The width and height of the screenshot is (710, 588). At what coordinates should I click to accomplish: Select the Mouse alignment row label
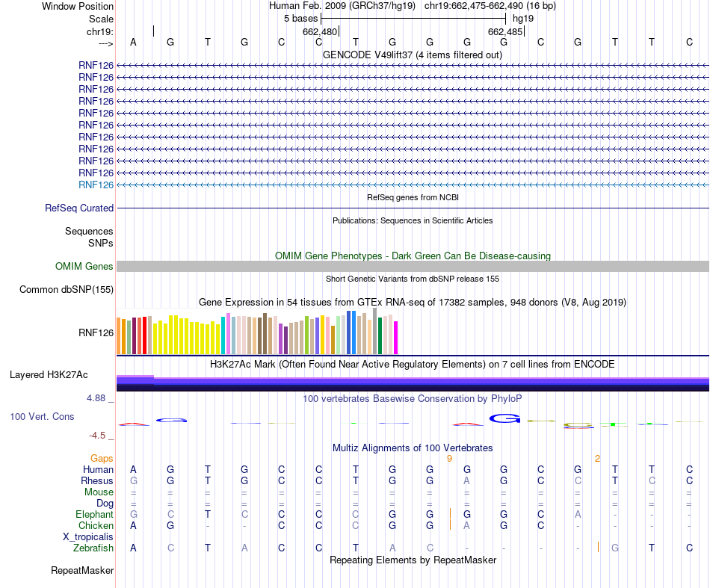click(x=99, y=492)
